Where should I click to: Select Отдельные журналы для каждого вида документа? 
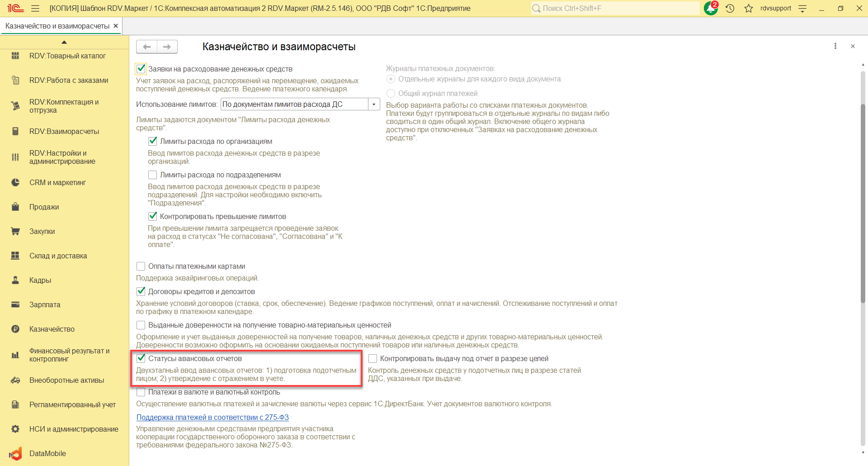click(391, 79)
